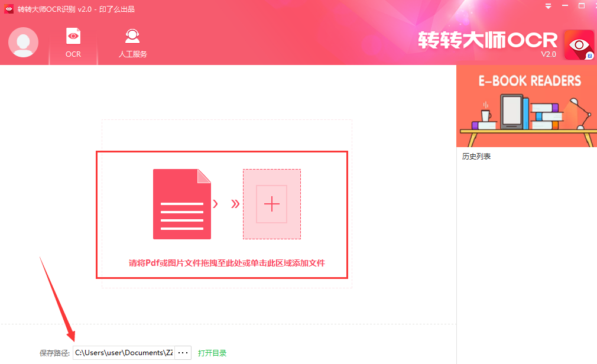Click the red eye logo at top right
This screenshot has height=364, width=597.
click(x=578, y=43)
